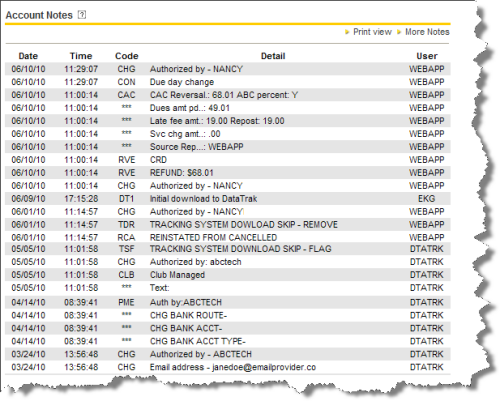
Task: Click the User column header
Action: [427, 56]
